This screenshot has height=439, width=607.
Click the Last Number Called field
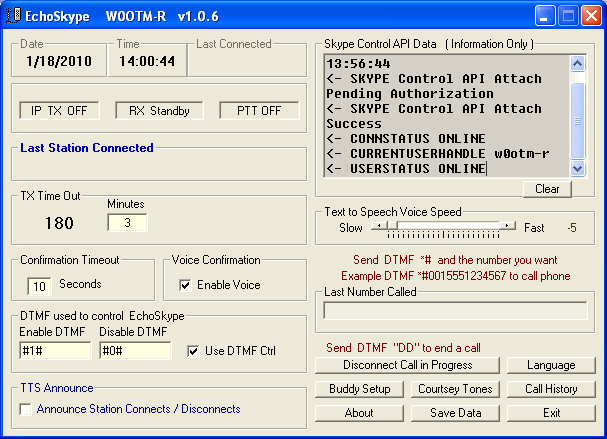[455, 311]
